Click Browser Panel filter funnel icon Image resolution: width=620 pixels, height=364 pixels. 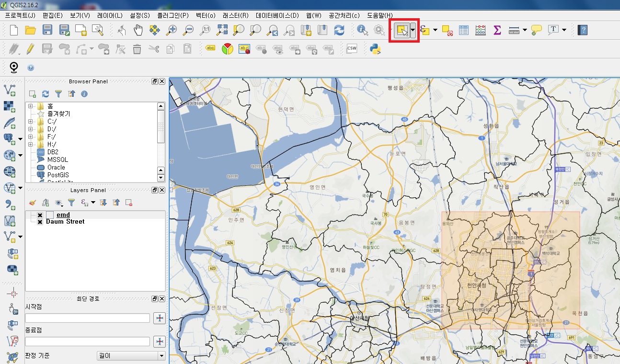(58, 94)
